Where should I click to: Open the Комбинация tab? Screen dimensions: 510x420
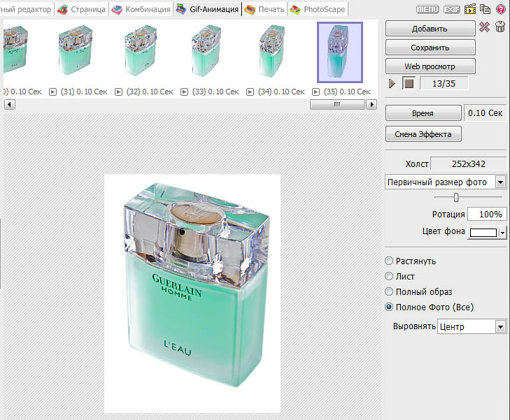pos(141,9)
